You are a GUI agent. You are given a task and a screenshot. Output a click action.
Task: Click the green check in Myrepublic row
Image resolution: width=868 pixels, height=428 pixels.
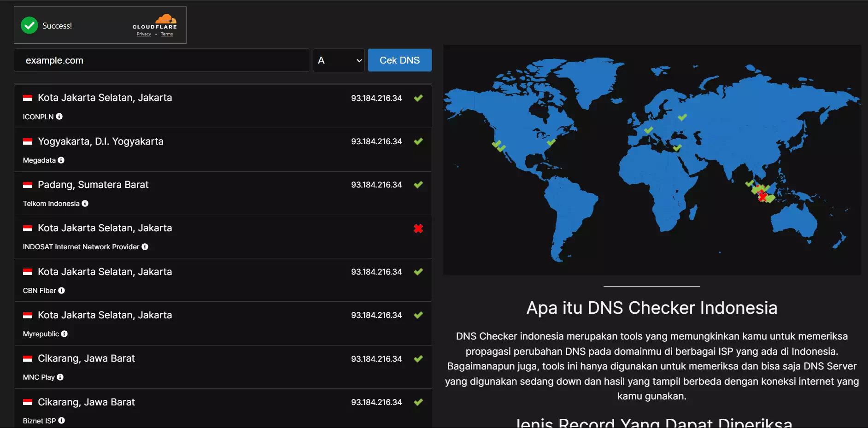(418, 315)
